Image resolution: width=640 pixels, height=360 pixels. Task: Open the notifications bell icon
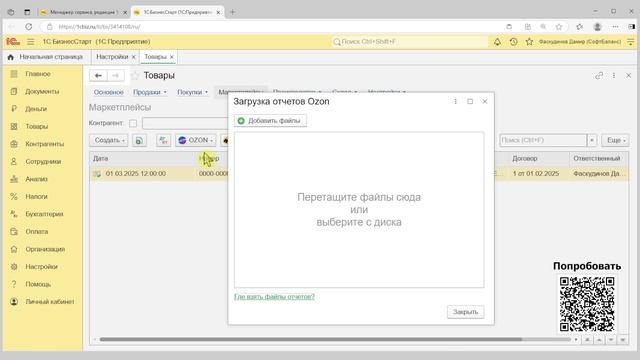click(x=497, y=42)
